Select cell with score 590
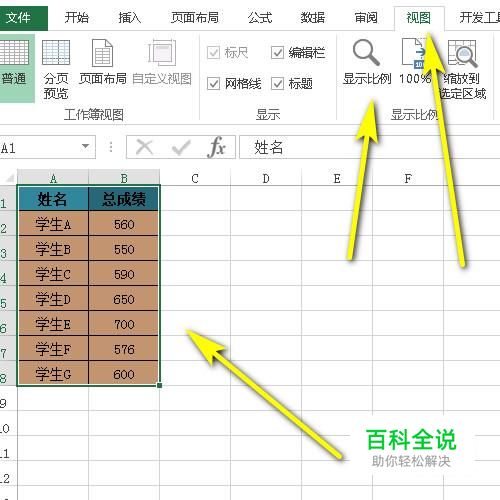Viewport: 500px width, 500px height. click(x=124, y=274)
